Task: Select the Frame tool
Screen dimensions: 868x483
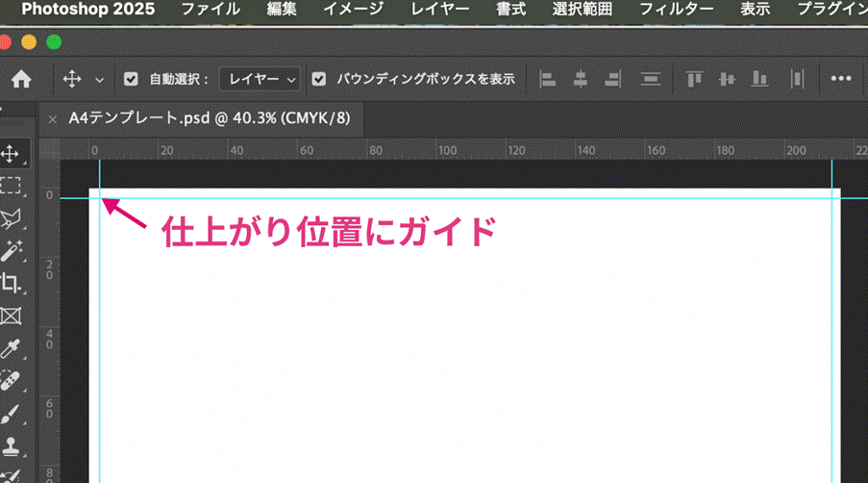Action: 10,317
